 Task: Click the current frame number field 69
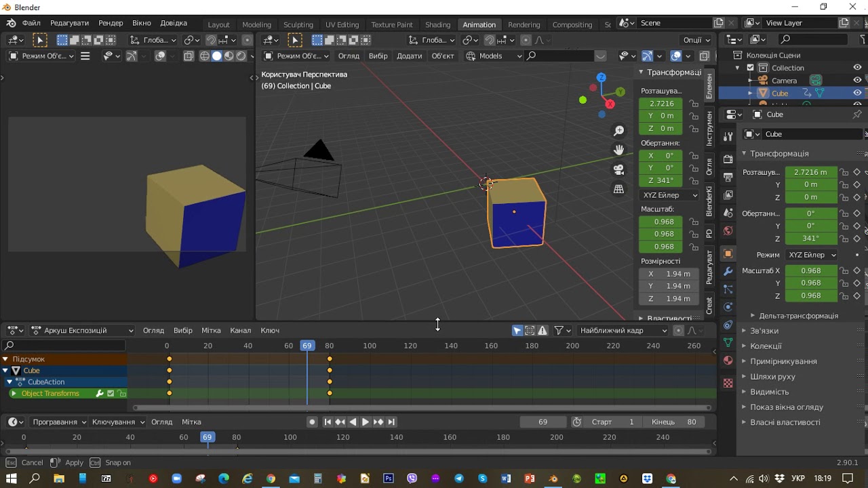[x=542, y=422]
